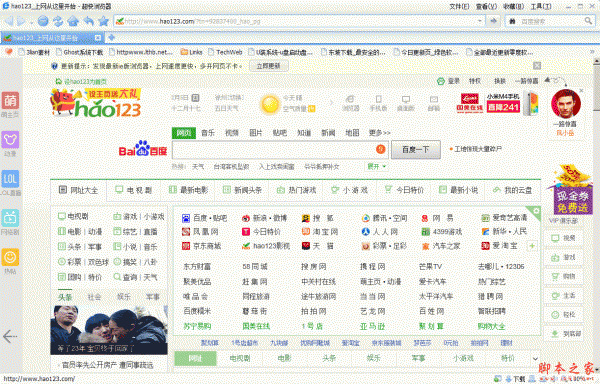Switch to 最新电影 navigation tab
Viewport: 600px width, 384px height.
coord(189,190)
